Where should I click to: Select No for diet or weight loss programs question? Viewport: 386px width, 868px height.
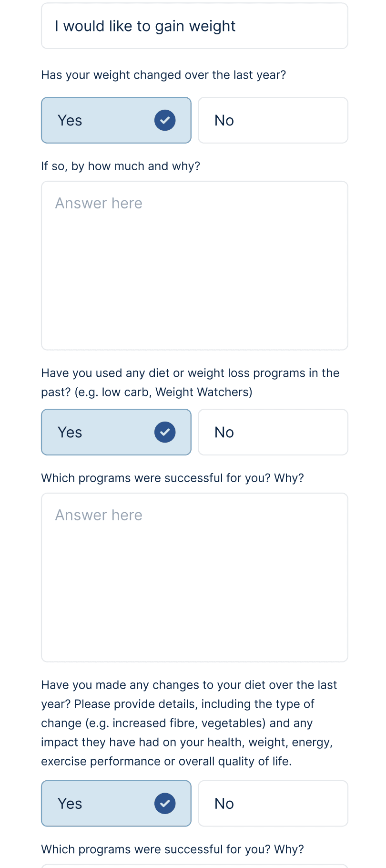click(x=273, y=432)
